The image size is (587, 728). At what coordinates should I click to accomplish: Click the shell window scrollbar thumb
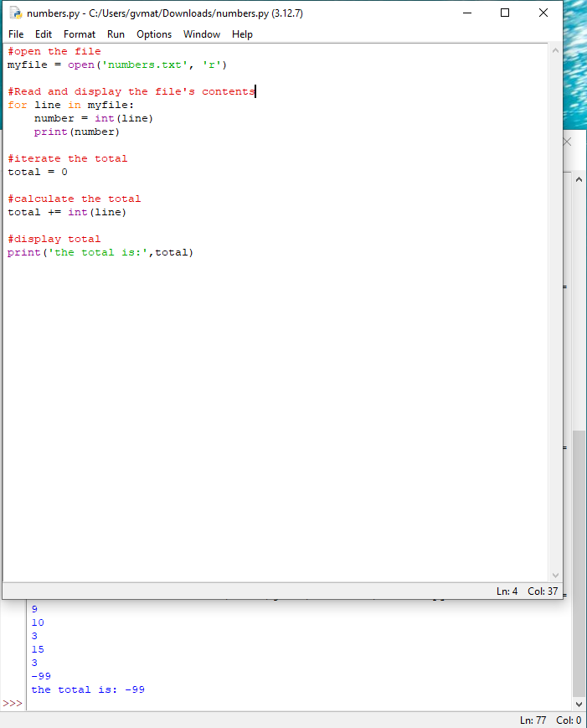point(579,564)
